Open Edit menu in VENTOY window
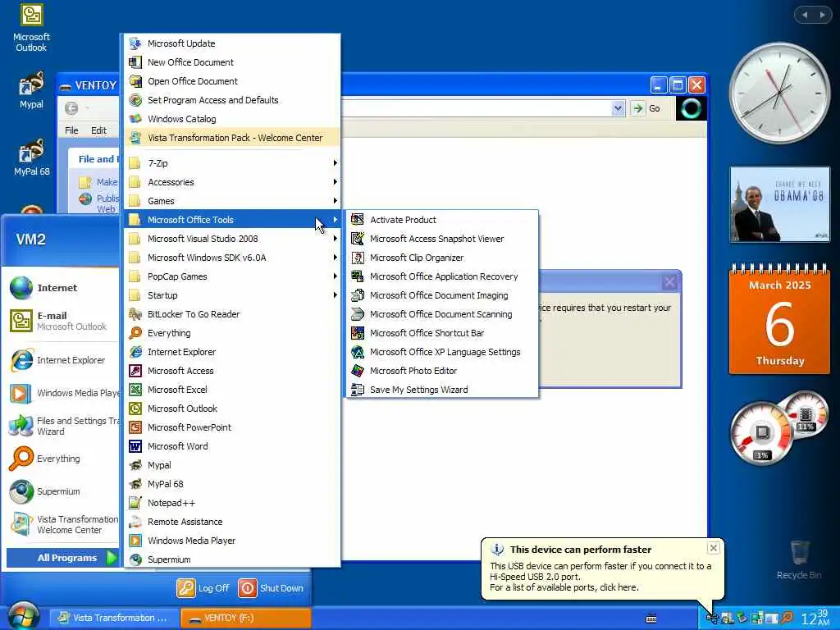Screen dimensions: 840x630 tap(98, 130)
